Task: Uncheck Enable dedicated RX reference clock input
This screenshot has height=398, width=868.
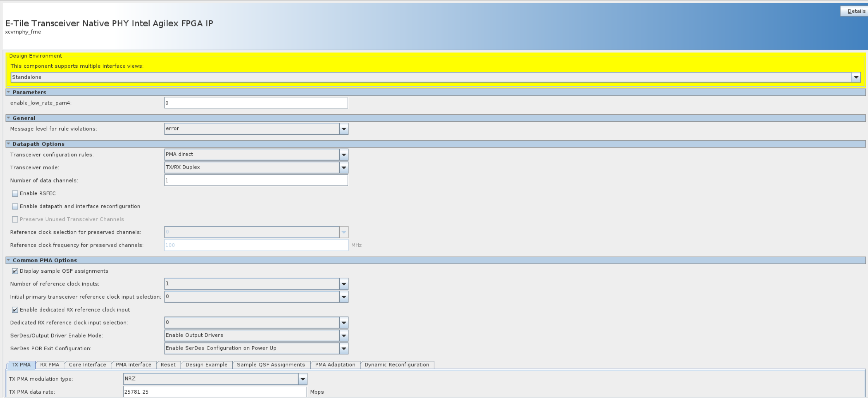Action: tap(15, 310)
